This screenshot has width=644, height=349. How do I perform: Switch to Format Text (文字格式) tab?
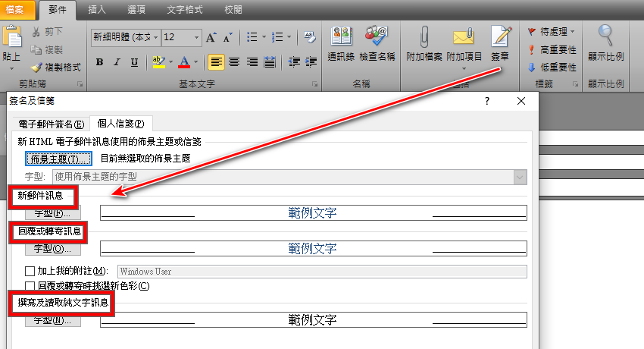[x=185, y=10]
